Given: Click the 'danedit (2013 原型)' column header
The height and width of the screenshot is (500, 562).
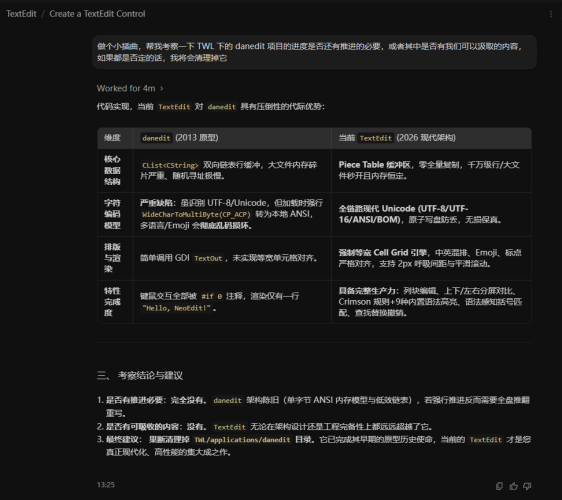Looking at the screenshot, I should pyautogui.click(x=232, y=138).
